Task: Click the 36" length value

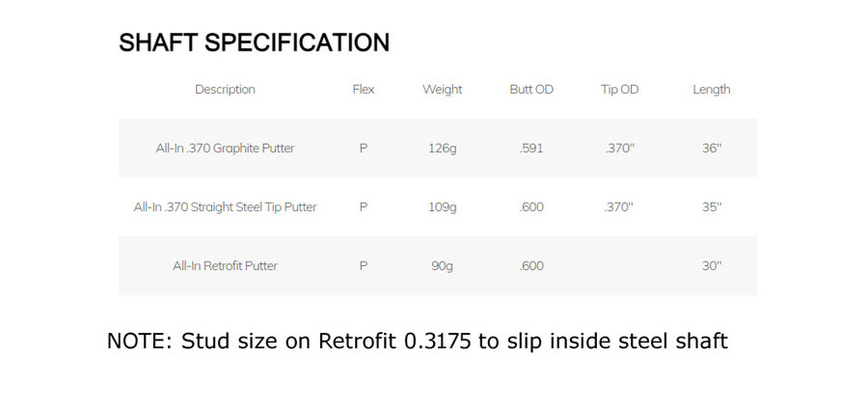Action: tap(712, 148)
